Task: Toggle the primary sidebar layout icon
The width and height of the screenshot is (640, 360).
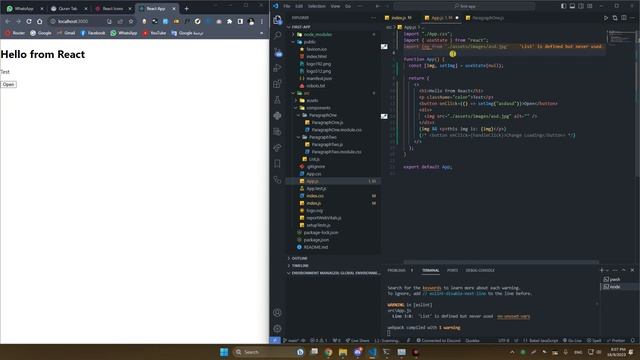Action: point(563,6)
